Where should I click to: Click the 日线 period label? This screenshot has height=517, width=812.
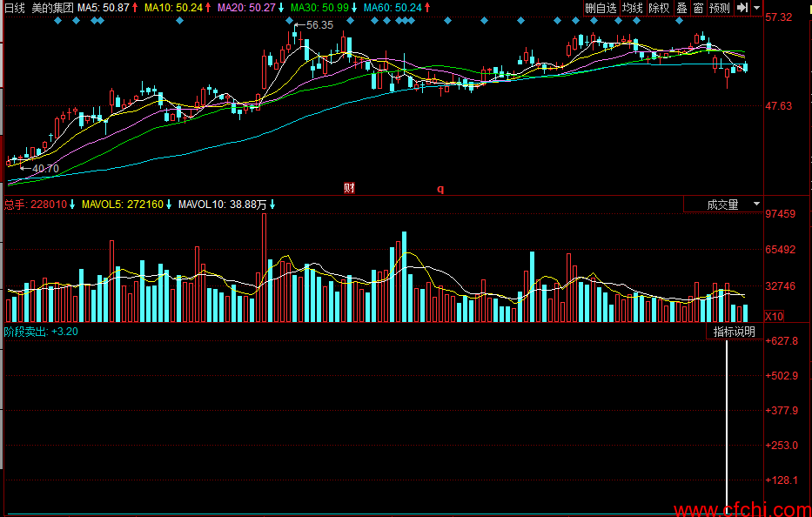(x=15, y=8)
